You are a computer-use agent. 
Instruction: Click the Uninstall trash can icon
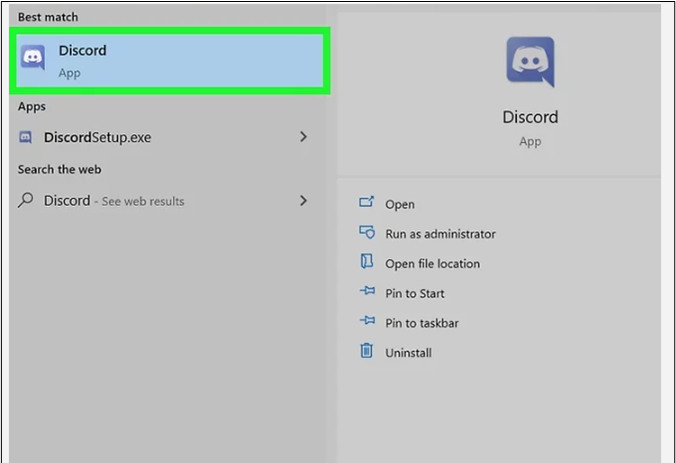[366, 350]
